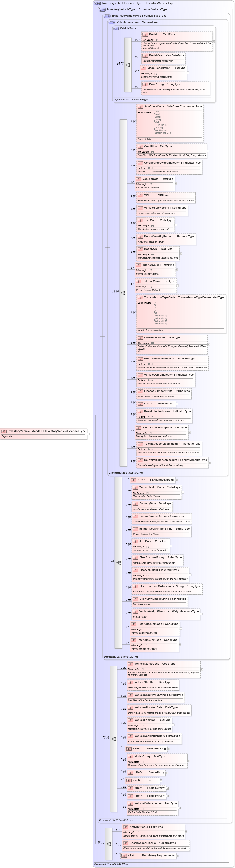Expand the ExpandedOption reference
Viewport: 235px width, 868px height.
(177, 480)
